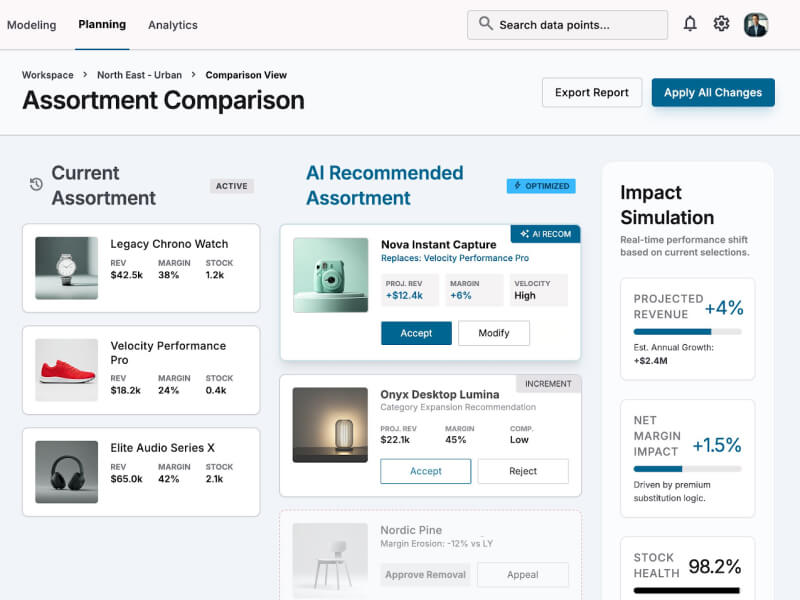Click the +6% margin value
Image resolution: width=800 pixels, height=600 pixels.
461,295
